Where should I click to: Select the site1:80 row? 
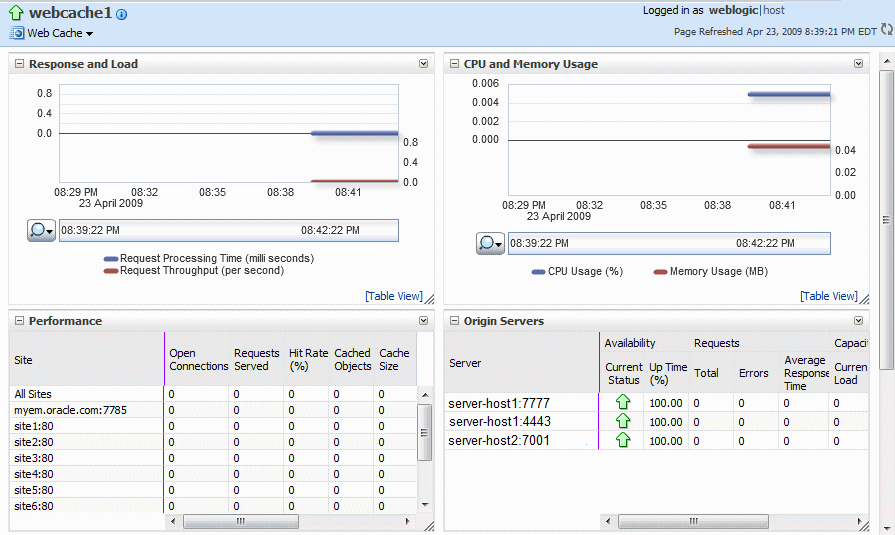click(212, 426)
